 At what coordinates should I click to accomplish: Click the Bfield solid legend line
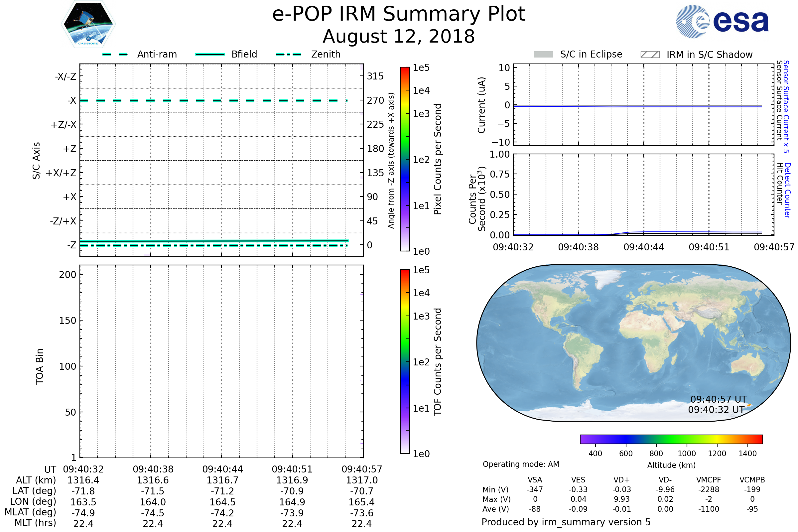(x=210, y=54)
